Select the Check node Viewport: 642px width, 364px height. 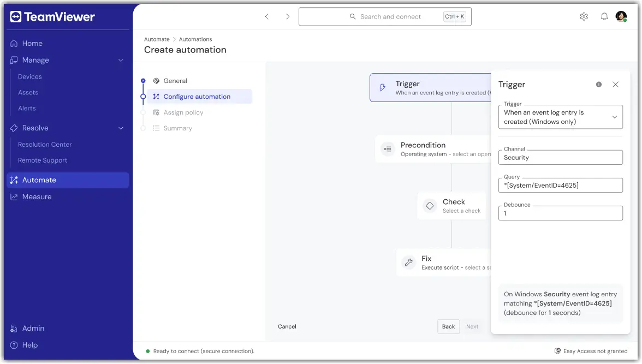[x=451, y=206]
